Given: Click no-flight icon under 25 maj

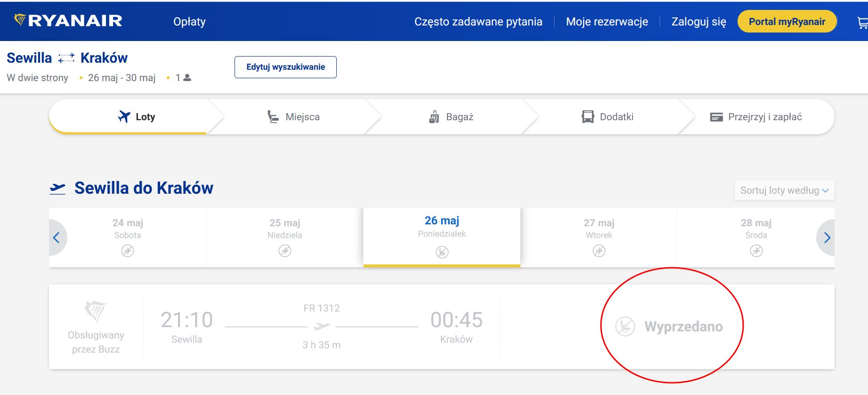Looking at the screenshot, I should pyautogui.click(x=285, y=251).
